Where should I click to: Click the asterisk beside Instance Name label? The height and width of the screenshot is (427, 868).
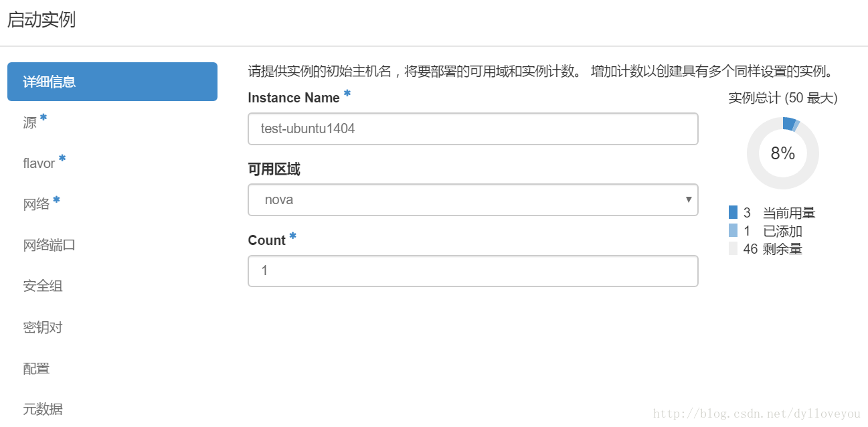click(x=347, y=94)
